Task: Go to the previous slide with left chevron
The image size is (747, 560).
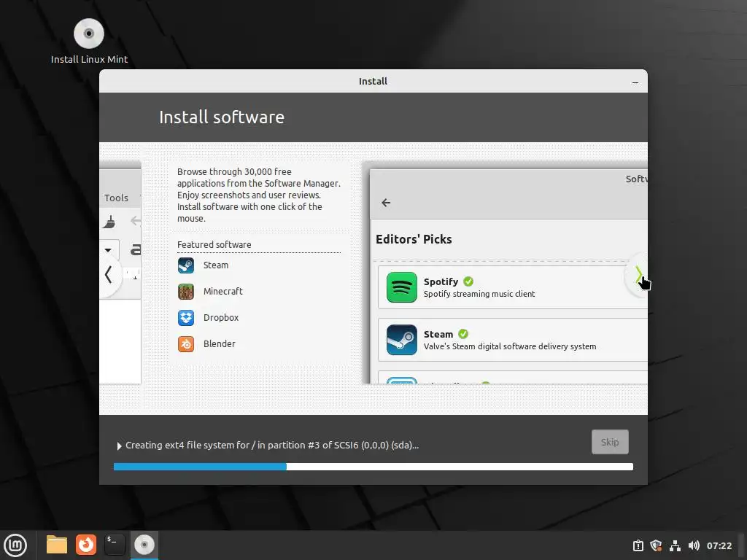Action: pyautogui.click(x=109, y=275)
